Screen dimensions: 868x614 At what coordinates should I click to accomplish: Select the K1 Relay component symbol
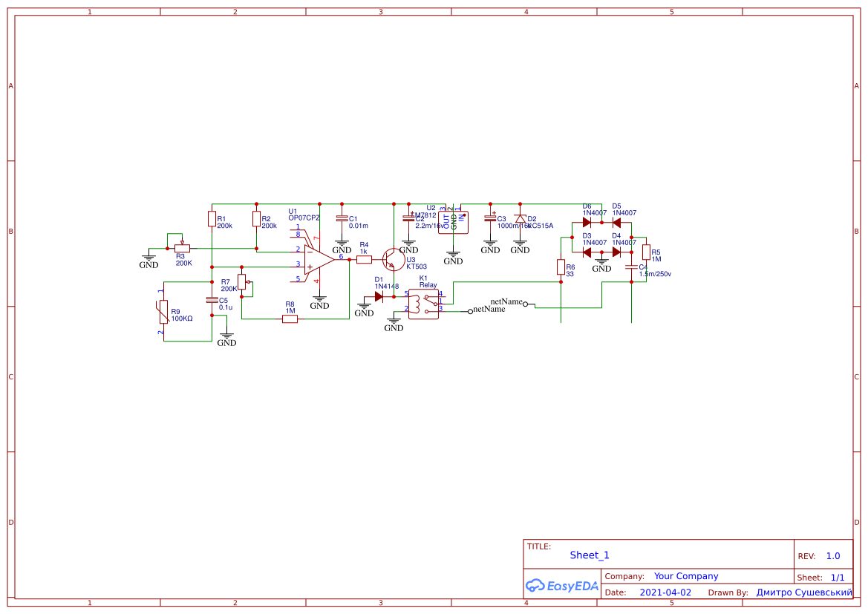tap(424, 304)
